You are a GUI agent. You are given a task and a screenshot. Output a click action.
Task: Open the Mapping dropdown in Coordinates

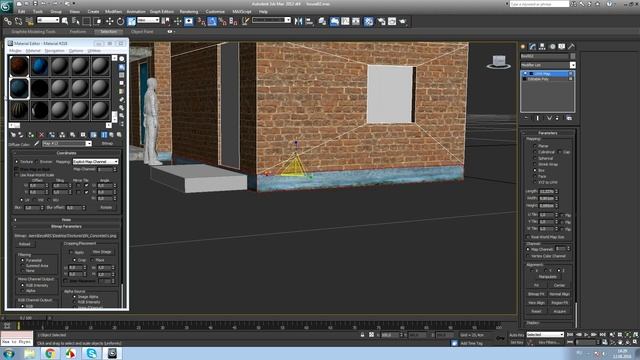96,162
